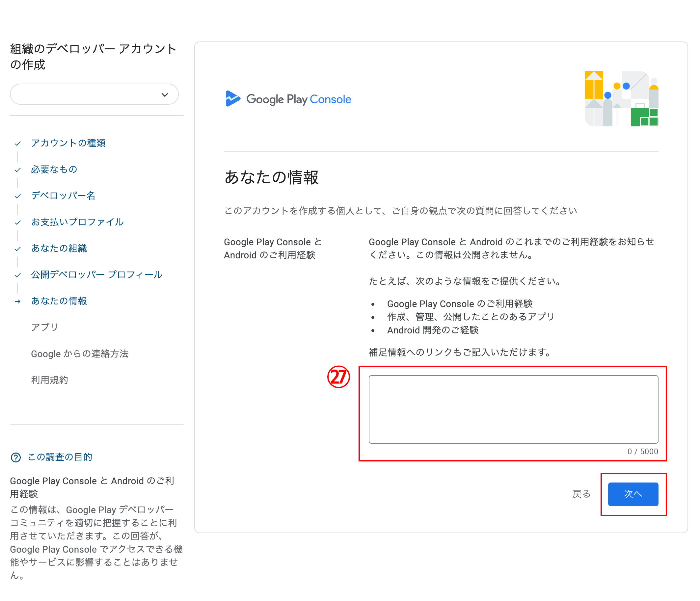
Task: Click the checkmark beside デベロッパー名
Action: click(x=18, y=196)
